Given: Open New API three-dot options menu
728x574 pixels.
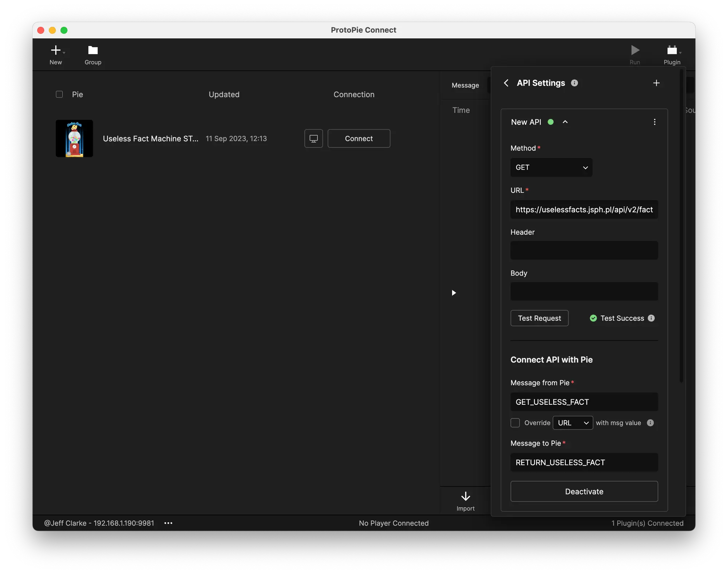Looking at the screenshot, I should (654, 122).
